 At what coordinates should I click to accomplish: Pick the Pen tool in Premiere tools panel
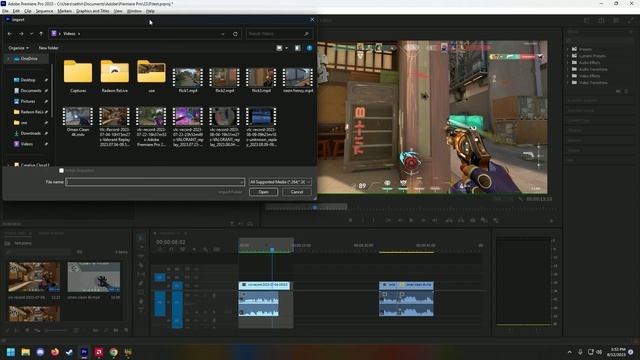coord(140,283)
